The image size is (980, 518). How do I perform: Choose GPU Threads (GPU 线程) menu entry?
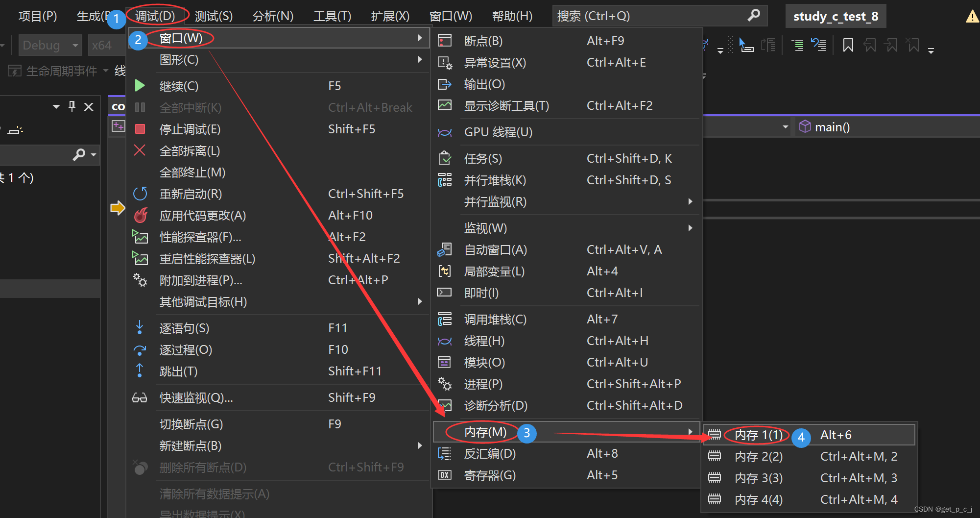point(567,132)
